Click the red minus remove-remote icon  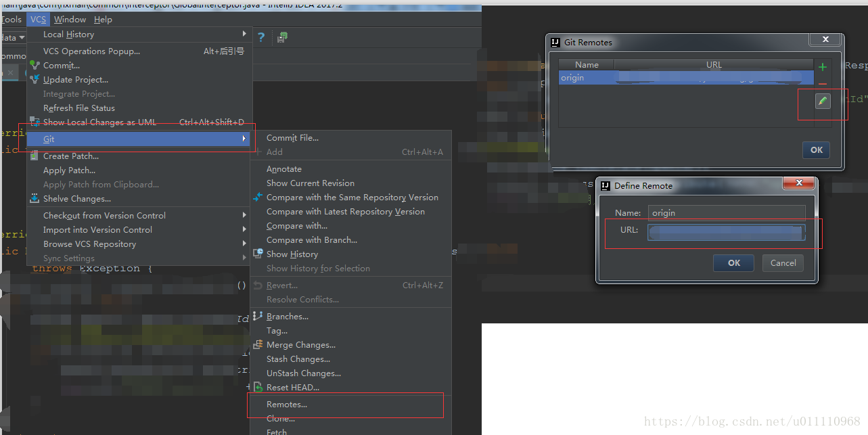[x=823, y=84]
